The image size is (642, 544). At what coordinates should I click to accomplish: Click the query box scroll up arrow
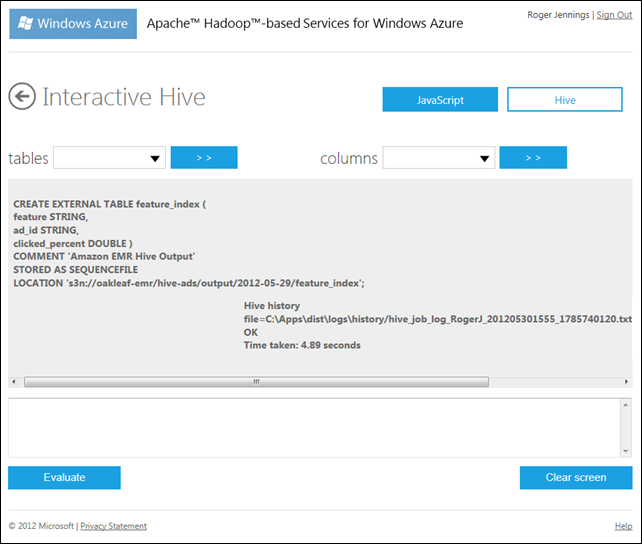pos(626,405)
